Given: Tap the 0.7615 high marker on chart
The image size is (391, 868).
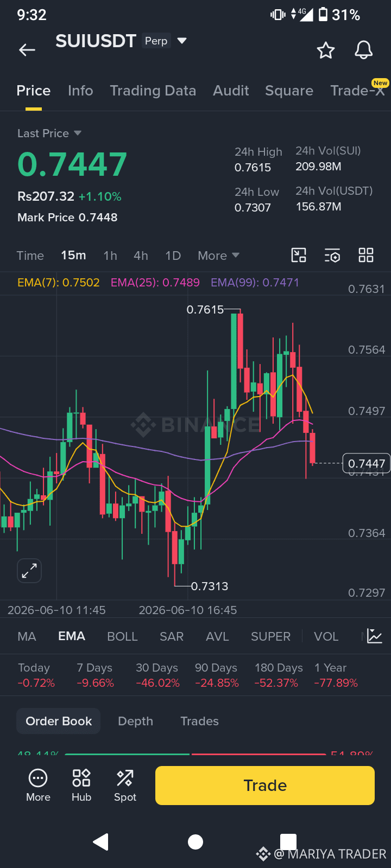Looking at the screenshot, I should [x=205, y=309].
